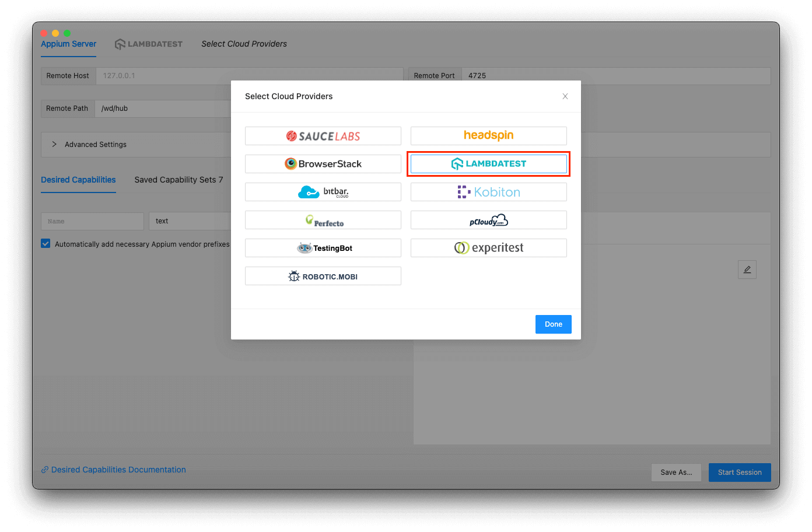Screen dimensions: 812x532
Task: Start a new Appium session
Action: 740,473
